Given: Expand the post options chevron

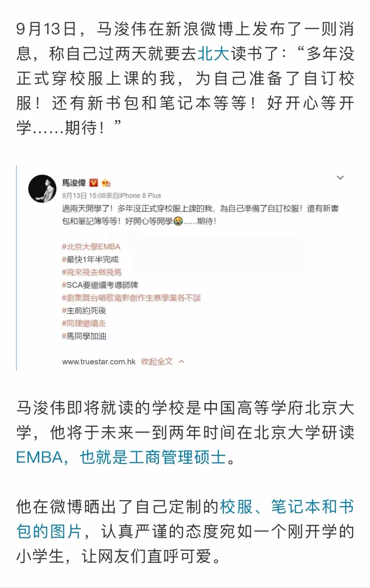Looking at the screenshot, I should point(340,177).
